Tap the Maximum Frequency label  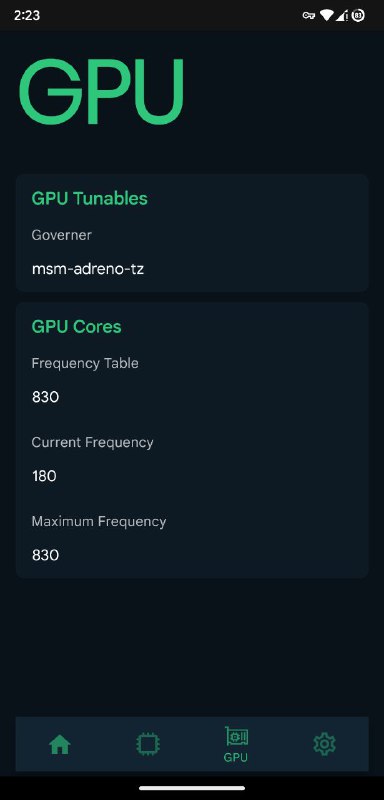[x=99, y=521]
